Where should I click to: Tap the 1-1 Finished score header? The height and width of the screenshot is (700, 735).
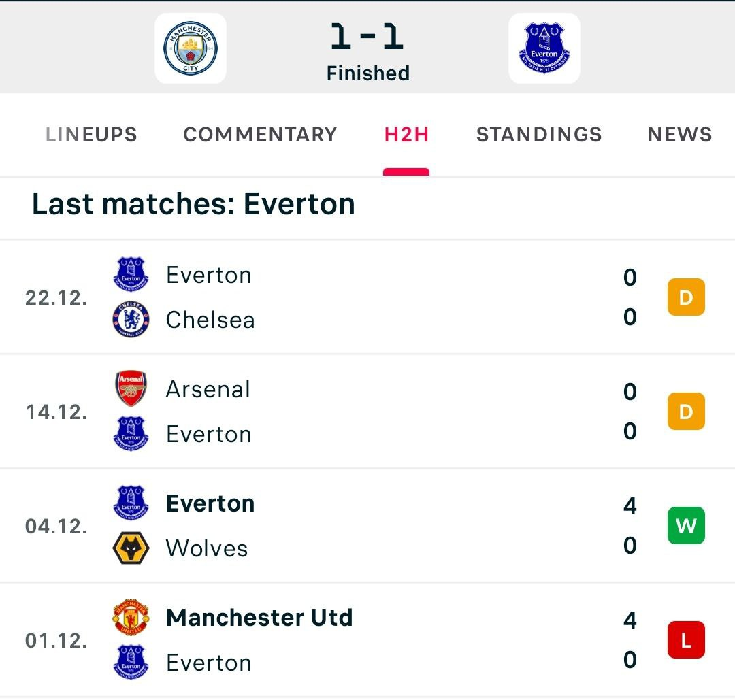click(x=367, y=51)
